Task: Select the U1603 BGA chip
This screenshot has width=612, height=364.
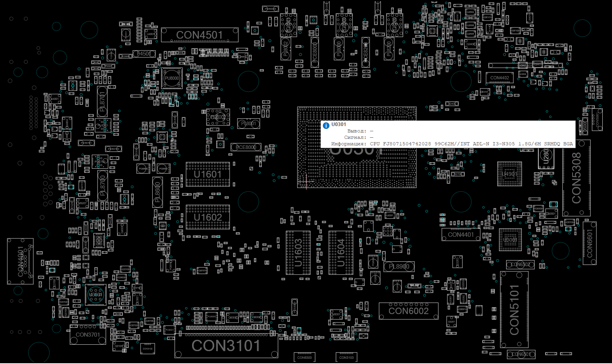Action: pyautogui.click(x=298, y=253)
